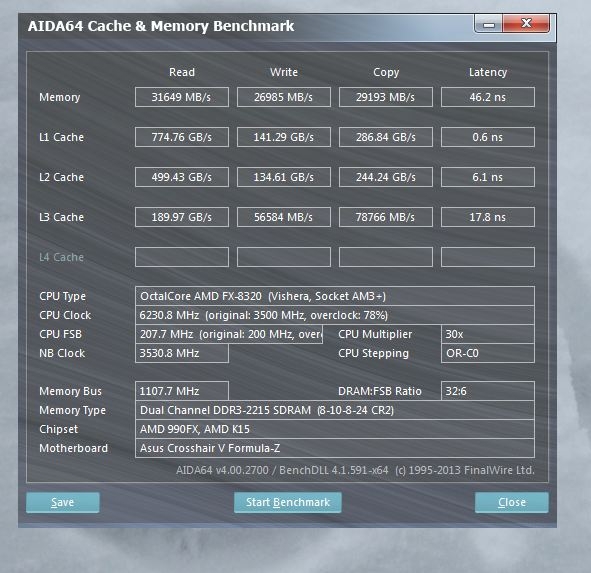The image size is (591, 573).
Task: Click the Write column header
Action: 284,72
